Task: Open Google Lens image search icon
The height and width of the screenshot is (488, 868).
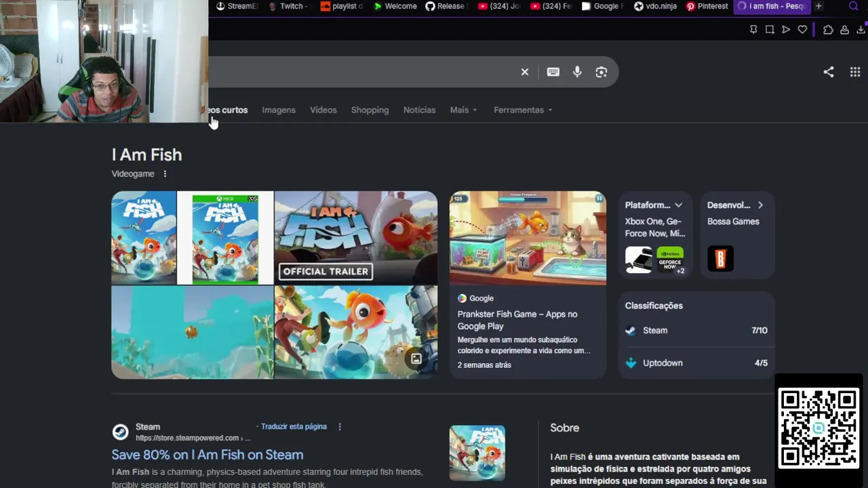Action: [x=601, y=72]
